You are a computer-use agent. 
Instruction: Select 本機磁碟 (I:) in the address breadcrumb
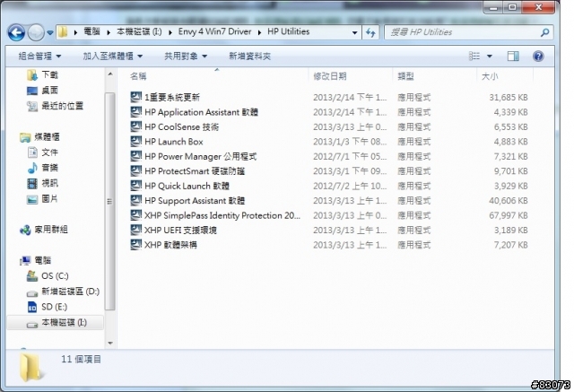pos(139,31)
